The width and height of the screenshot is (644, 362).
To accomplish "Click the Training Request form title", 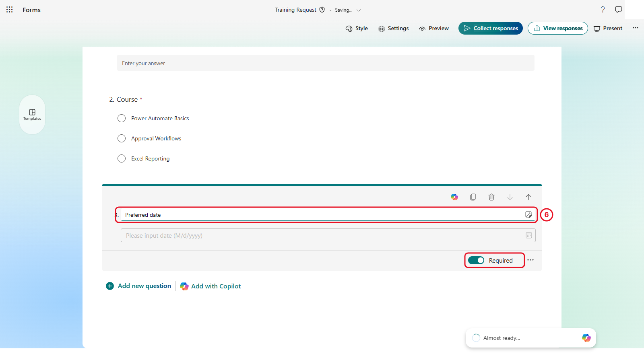I will click(x=295, y=10).
